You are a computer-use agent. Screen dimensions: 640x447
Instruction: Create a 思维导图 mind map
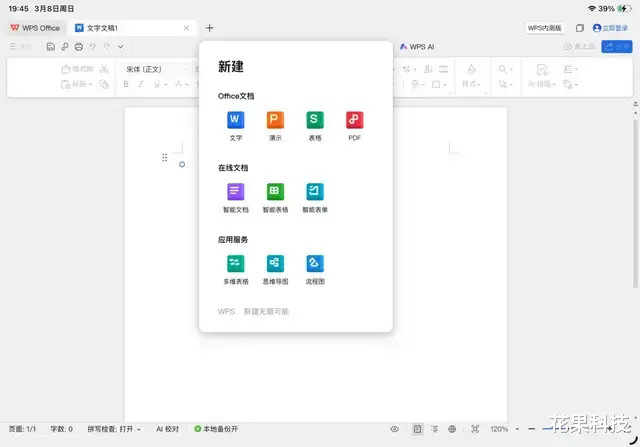pos(275,264)
